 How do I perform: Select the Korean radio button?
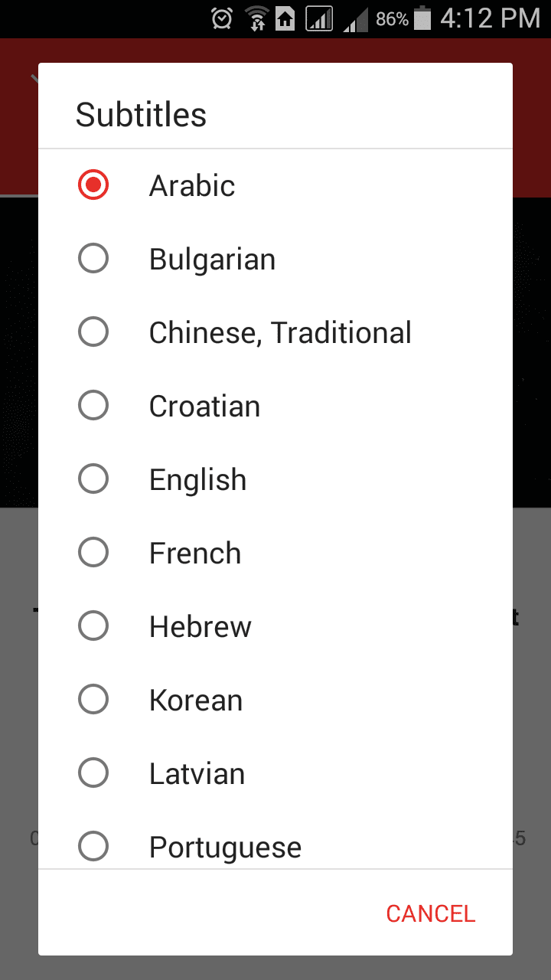pos(93,700)
